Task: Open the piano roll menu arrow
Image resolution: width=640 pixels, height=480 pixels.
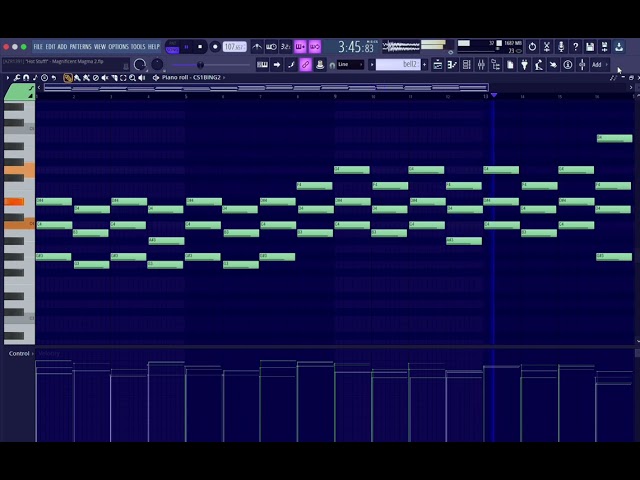Action: [x=8, y=78]
